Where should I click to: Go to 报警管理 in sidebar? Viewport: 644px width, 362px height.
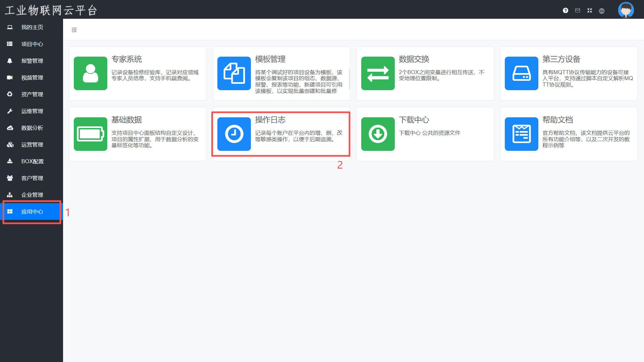[32, 61]
